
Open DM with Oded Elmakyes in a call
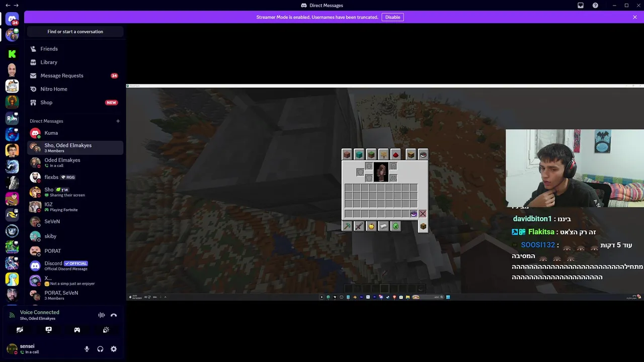coord(75,162)
